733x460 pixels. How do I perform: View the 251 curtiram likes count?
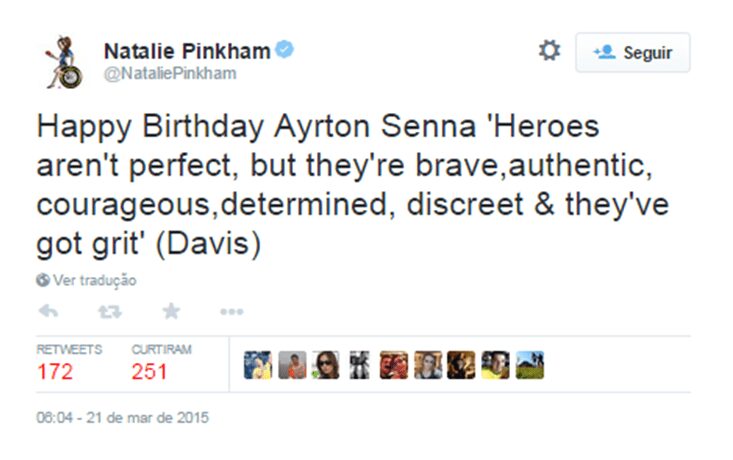(x=150, y=373)
